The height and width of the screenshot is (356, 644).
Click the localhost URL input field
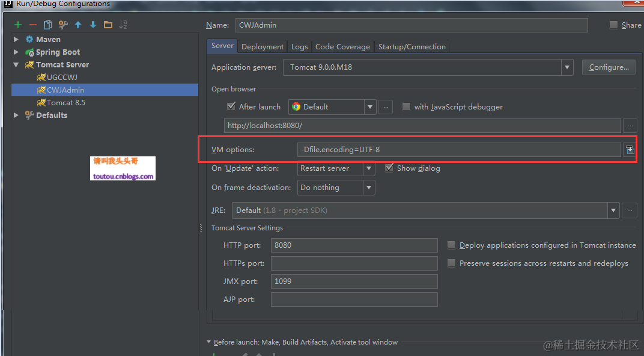(x=423, y=125)
